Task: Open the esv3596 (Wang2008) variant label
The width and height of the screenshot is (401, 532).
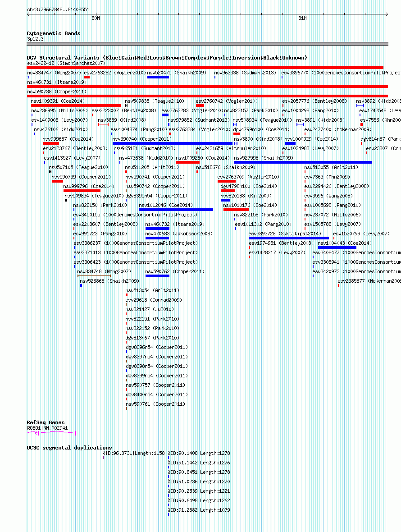Action: 328,196
